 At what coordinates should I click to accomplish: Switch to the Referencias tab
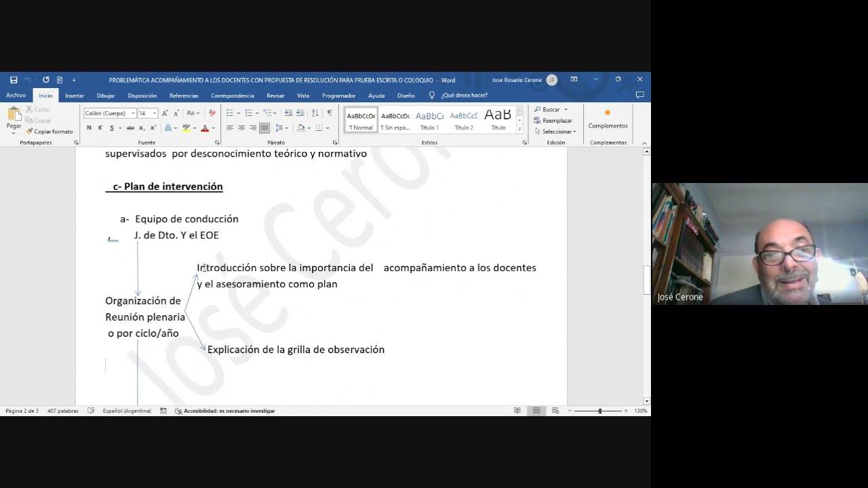[x=184, y=96]
